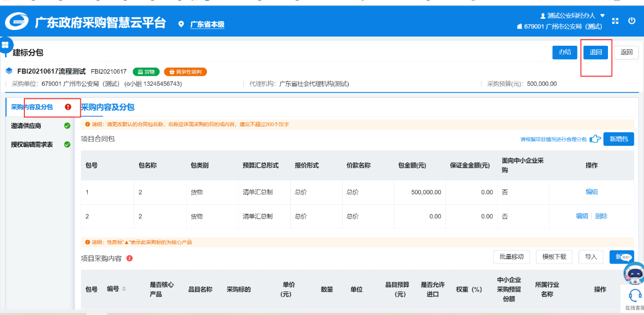Select the 邀请供应商 side tab
The height and width of the screenshot is (315, 644).
tap(26, 125)
